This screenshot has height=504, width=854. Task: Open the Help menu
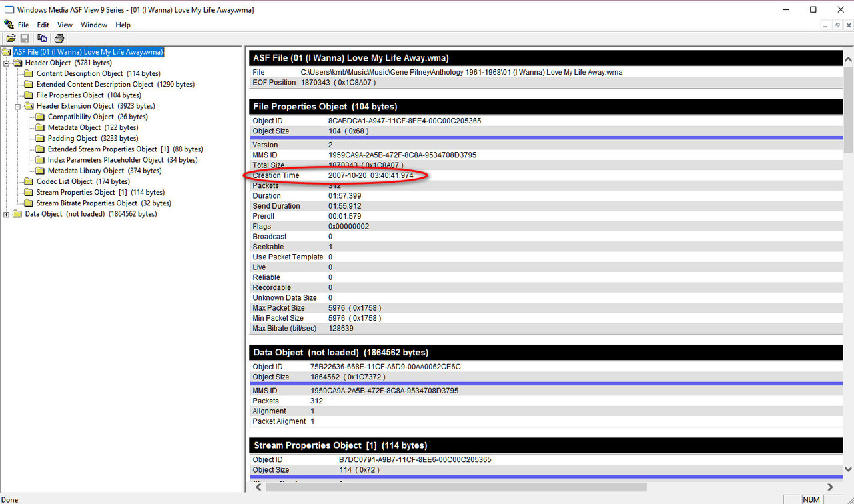pyautogui.click(x=123, y=25)
